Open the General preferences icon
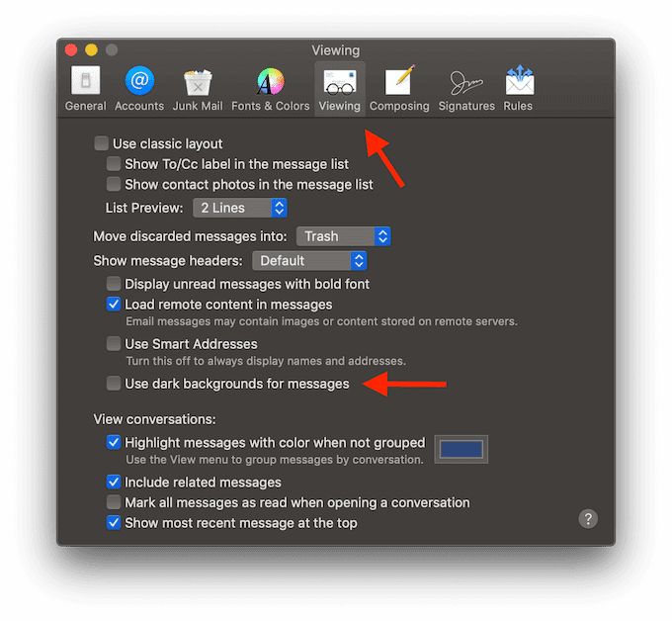 pos(85,80)
